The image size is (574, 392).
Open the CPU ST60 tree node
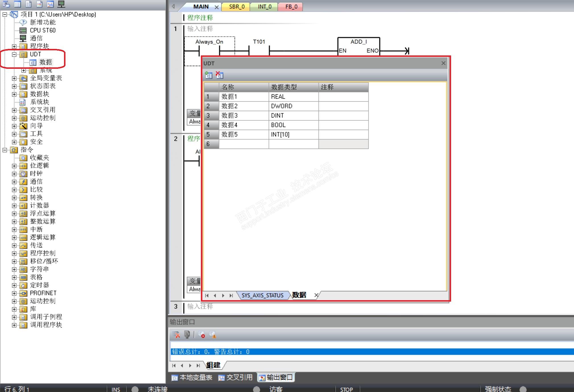pyautogui.click(x=42, y=30)
